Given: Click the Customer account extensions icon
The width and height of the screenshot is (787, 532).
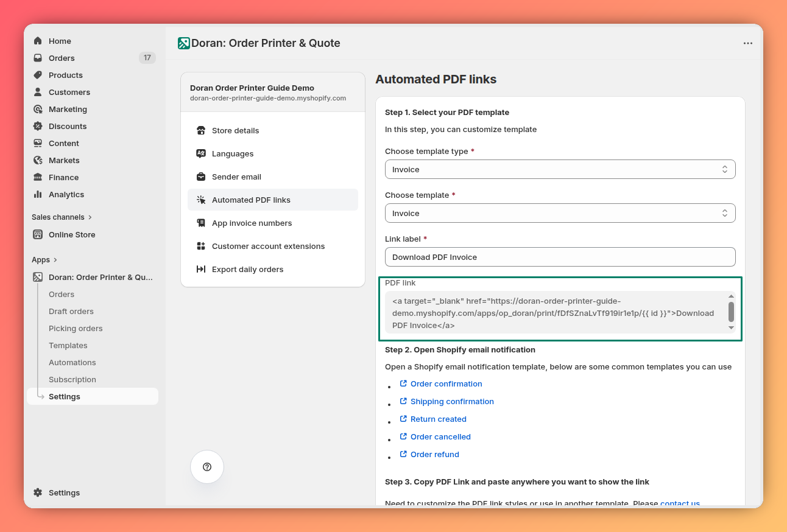Looking at the screenshot, I should [201, 246].
